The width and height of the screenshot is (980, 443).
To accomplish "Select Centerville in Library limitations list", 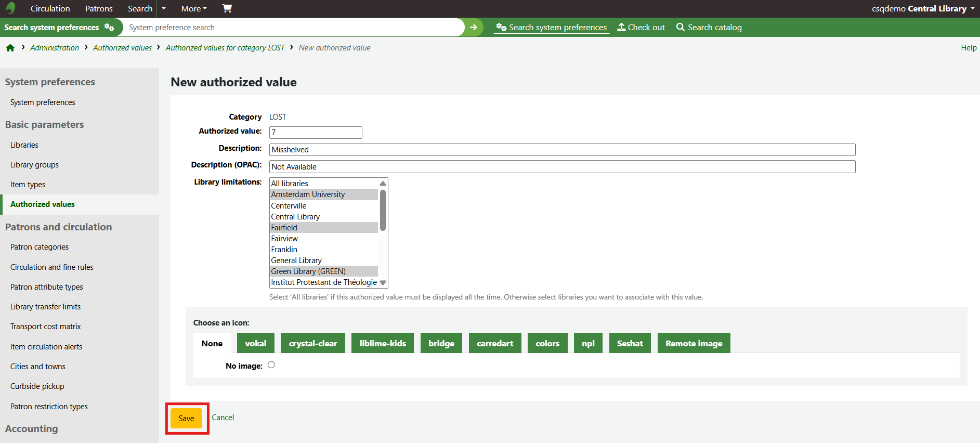I will point(289,205).
